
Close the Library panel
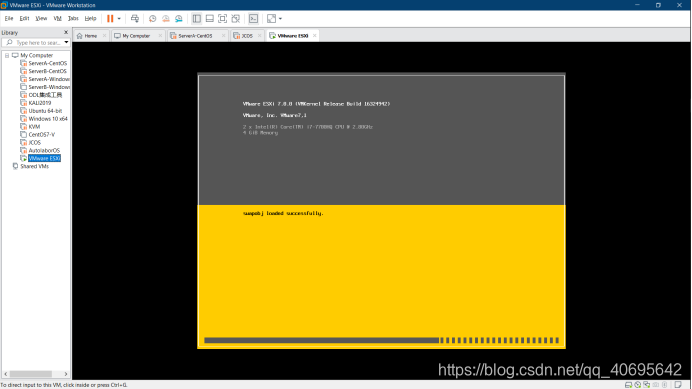(66, 32)
